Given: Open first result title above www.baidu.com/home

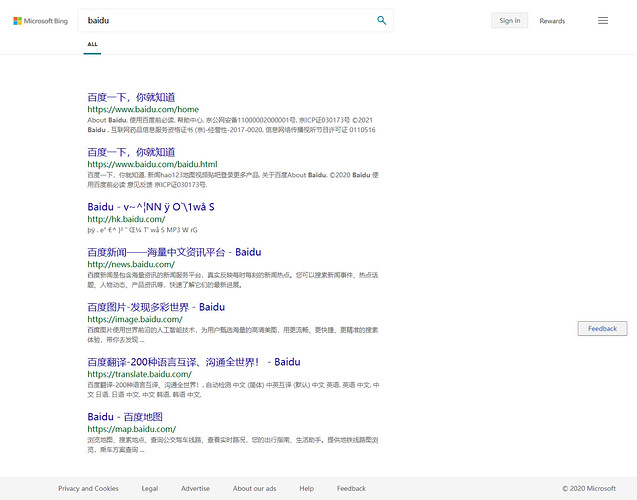Looking at the screenshot, I should click(x=131, y=97).
